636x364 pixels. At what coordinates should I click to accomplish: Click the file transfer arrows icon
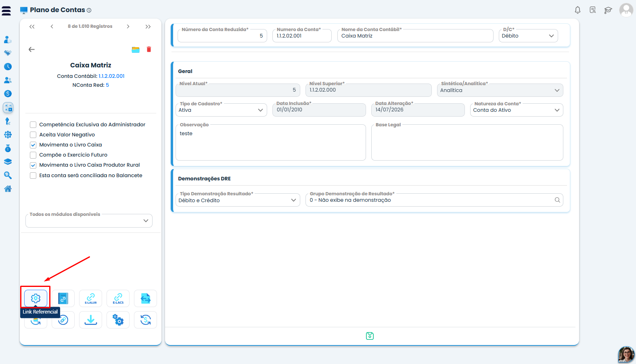[x=145, y=298]
